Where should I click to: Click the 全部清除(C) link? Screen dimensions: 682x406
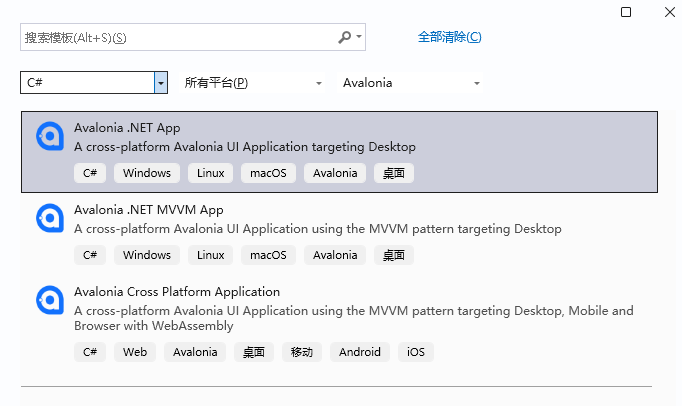point(449,37)
